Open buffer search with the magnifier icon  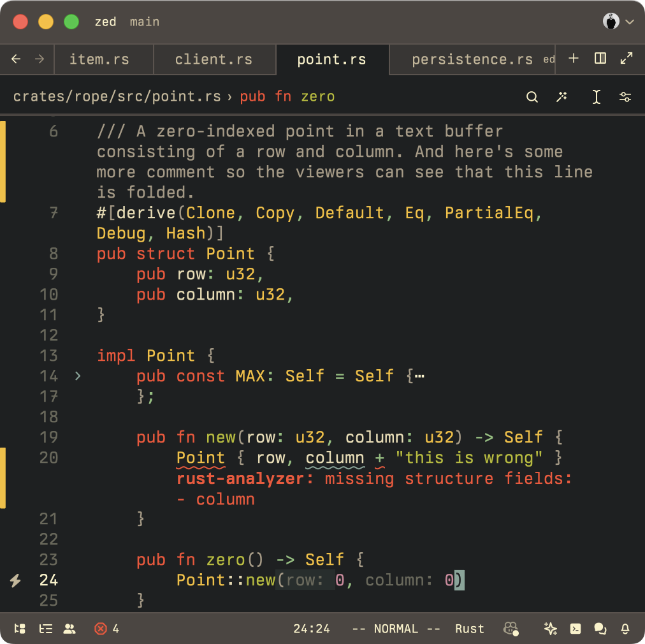coord(532,97)
